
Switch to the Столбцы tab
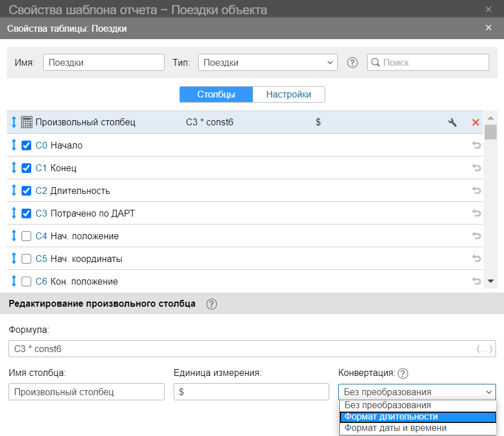point(216,95)
